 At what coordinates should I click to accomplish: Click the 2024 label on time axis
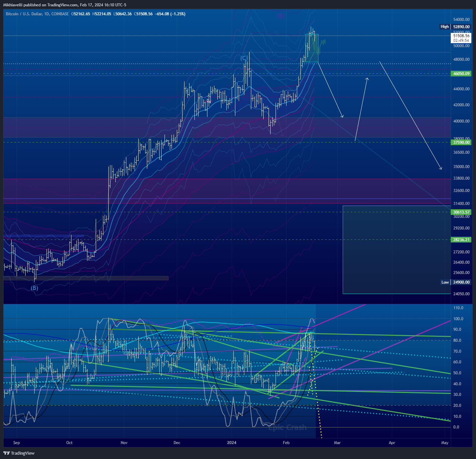click(x=232, y=443)
